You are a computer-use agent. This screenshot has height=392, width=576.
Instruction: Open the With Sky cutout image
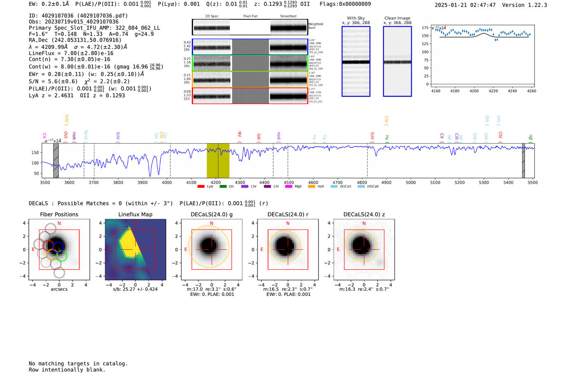click(356, 61)
